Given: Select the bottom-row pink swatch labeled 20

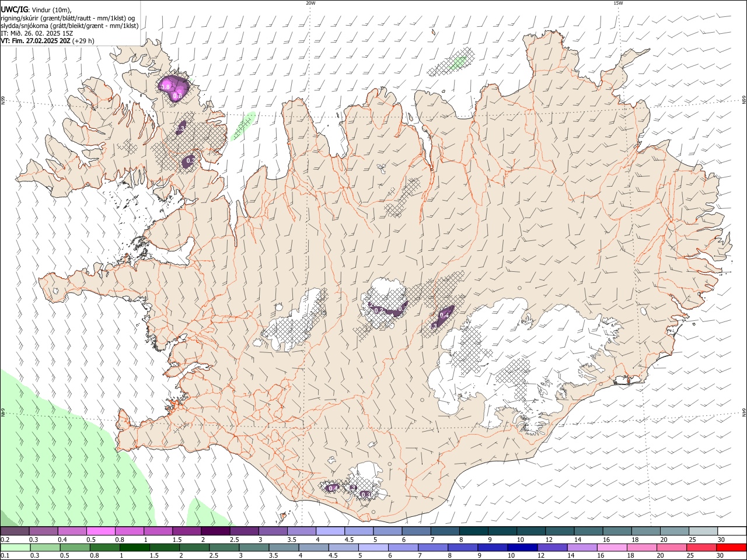Looking at the screenshot, I should 672,547.
